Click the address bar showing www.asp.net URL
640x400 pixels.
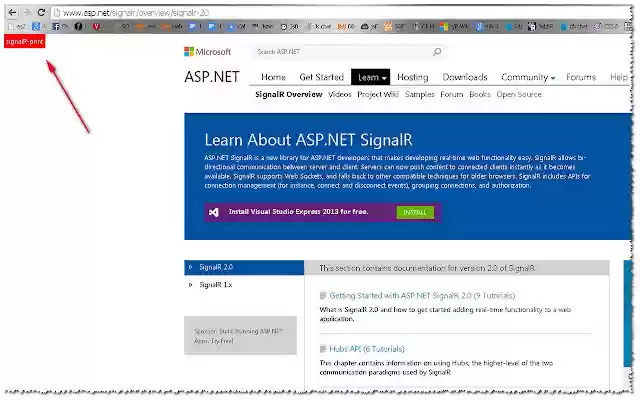(341, 13)
